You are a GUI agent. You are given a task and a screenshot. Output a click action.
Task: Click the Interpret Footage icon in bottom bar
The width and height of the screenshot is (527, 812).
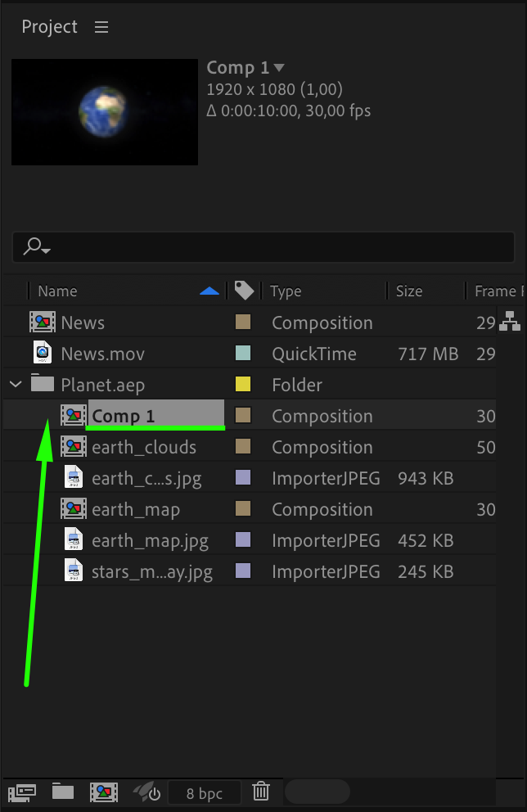tap(23, 792)
